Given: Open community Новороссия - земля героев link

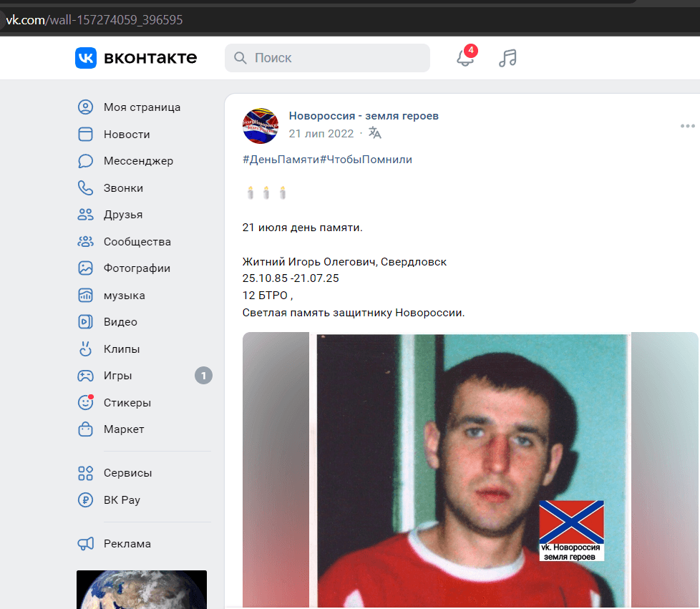Looking at the screenshot, I should pos(364,116).
